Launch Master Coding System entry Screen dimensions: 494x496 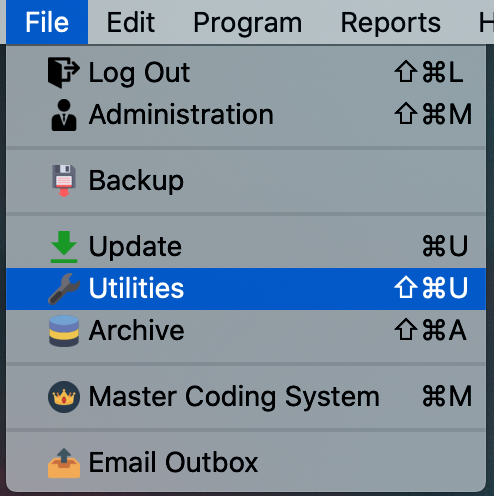point(246,397)
